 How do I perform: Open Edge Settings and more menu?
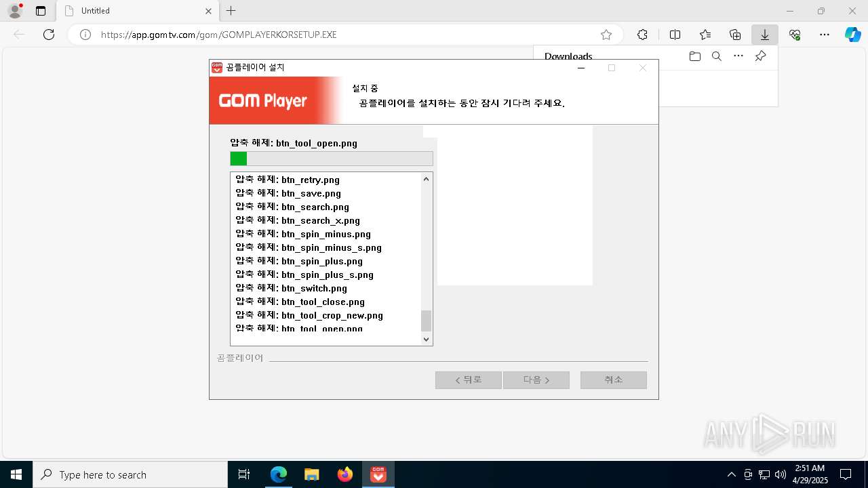(x=825, y=35)
